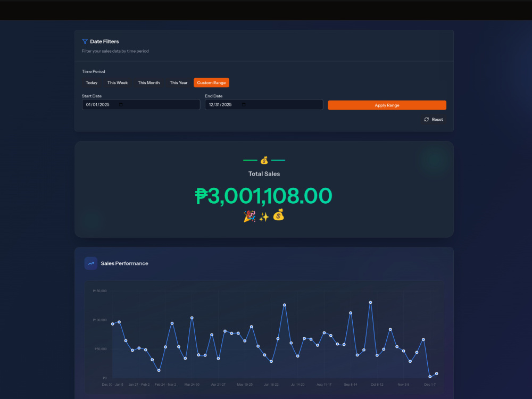Click the Mar 24-30 axis label

pyautogui.click(x=192, y=385)
